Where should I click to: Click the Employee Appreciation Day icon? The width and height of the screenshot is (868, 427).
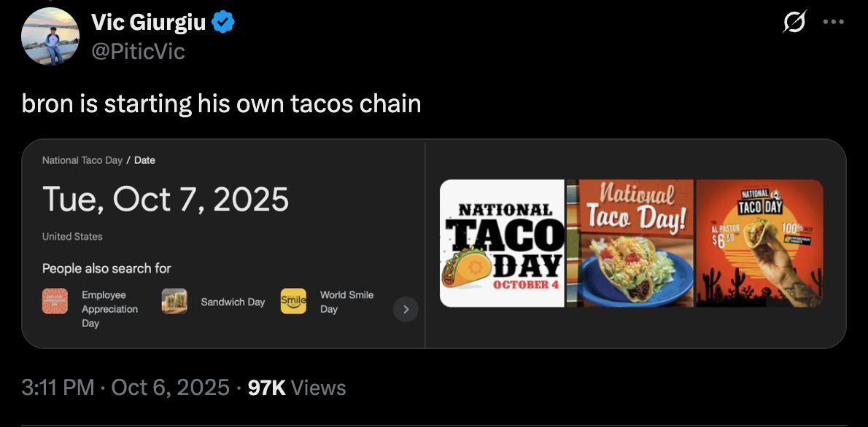[x=55, y=302]
